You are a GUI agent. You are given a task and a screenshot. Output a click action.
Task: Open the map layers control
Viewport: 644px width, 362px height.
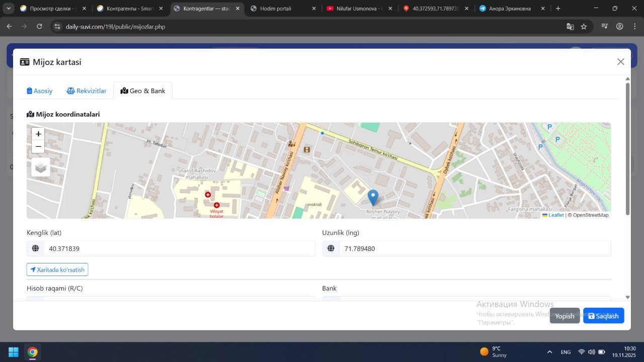[41, 167]
